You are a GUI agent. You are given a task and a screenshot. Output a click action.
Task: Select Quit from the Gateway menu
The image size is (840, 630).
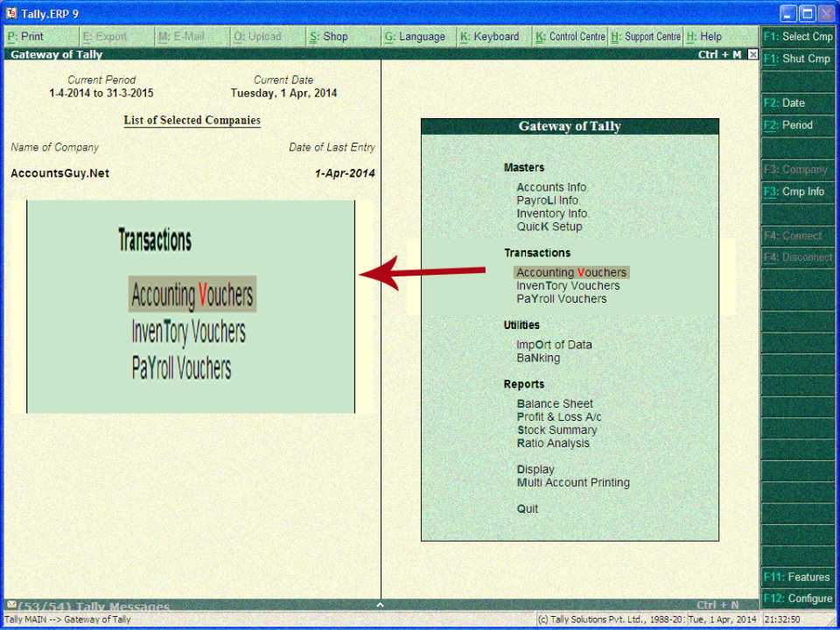click(x=527, y=508)
